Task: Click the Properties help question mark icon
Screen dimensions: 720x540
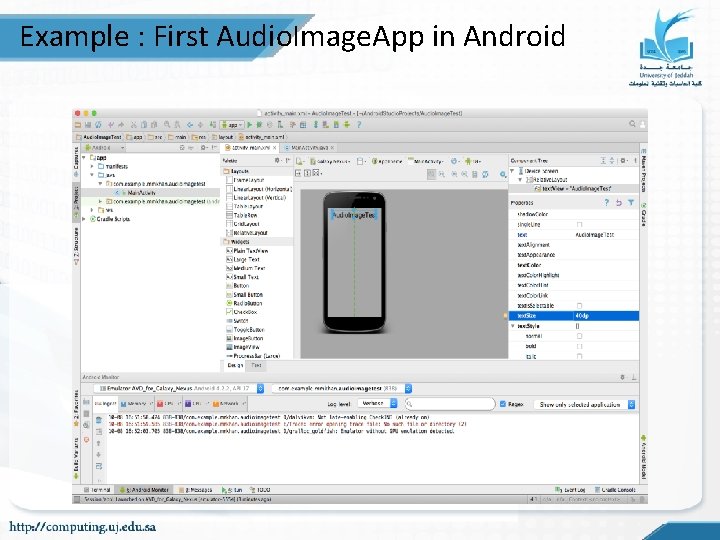Action: tap(607, 202)
